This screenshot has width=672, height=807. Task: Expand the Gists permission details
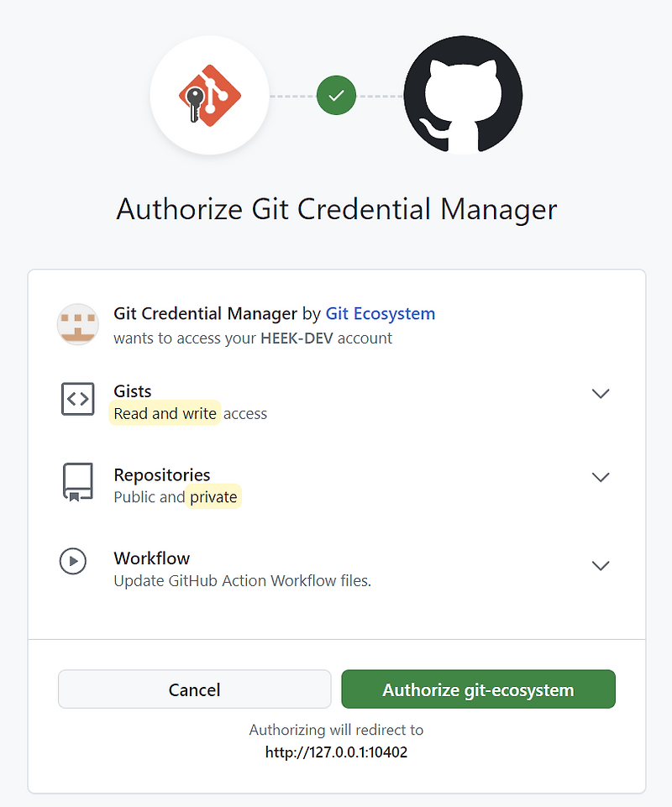(601, 393)
